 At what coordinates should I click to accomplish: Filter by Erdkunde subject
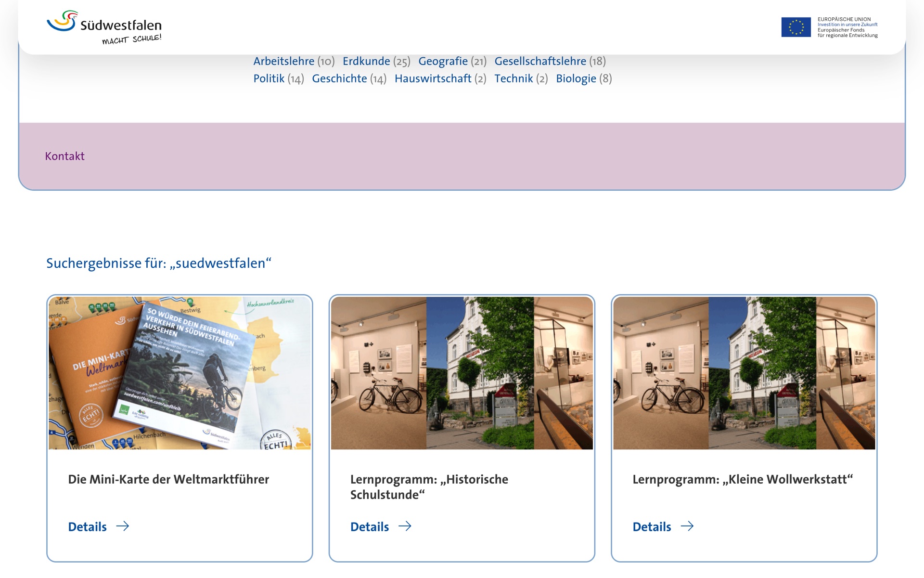click(366, 61)
